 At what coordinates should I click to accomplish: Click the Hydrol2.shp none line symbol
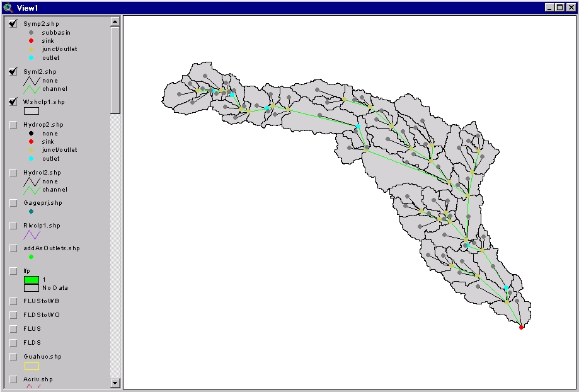32,182
